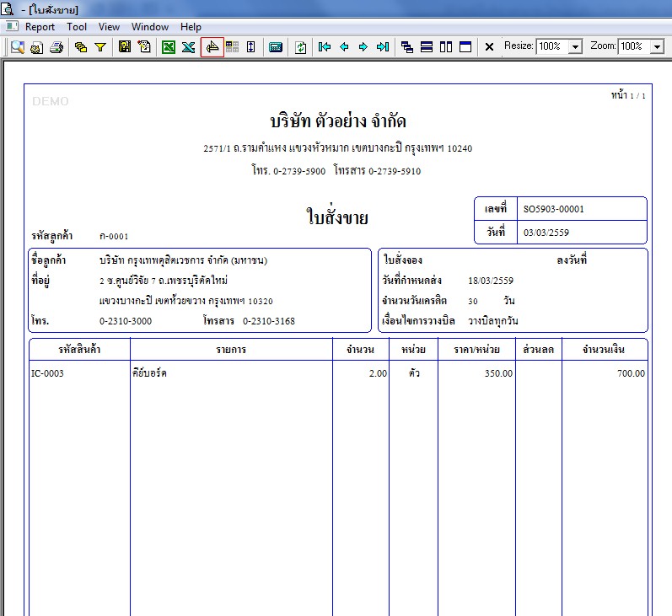Click the red-highlighted design ruler icon

pos(212,47)
